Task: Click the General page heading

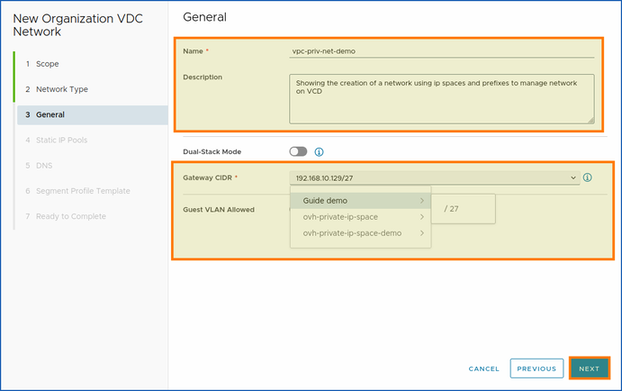Action: point(205,17)
